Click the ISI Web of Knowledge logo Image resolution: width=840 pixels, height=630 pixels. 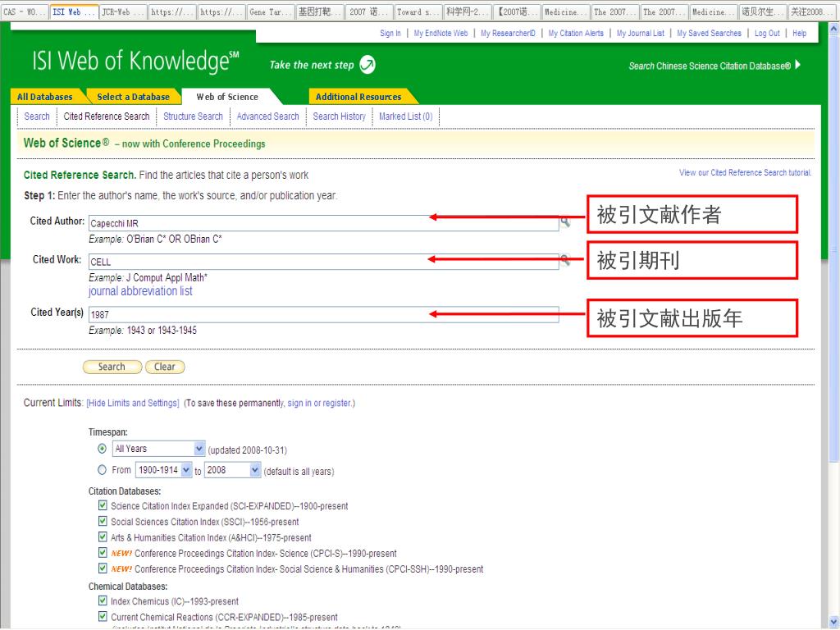click(x=135, y=61)
